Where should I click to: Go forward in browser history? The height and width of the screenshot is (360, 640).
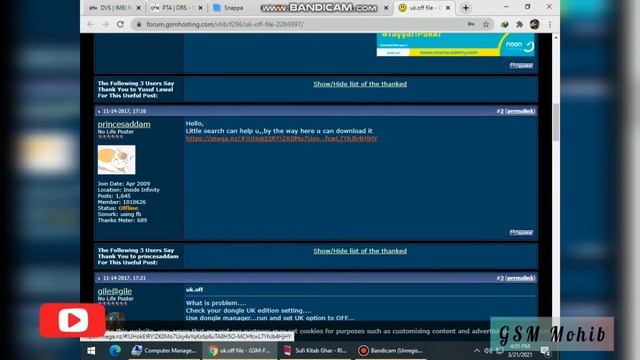105,24
